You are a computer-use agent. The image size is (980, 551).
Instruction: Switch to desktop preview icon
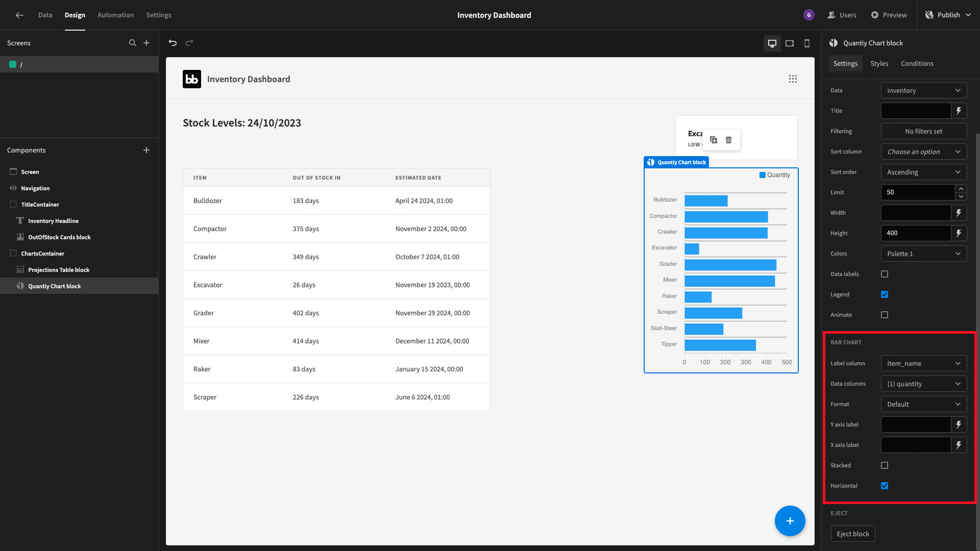(x=772, y=43)
